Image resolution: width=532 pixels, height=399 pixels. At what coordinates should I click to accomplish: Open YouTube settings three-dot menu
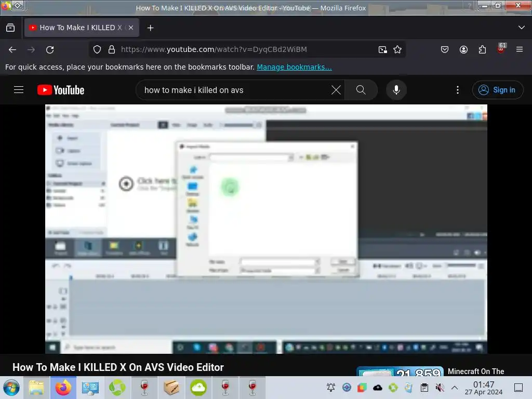458,90
